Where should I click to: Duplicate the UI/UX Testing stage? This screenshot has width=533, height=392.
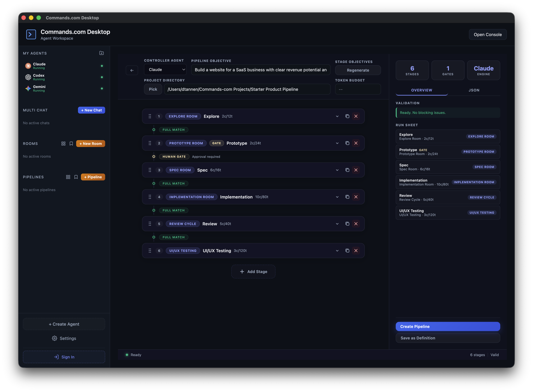pos(347,251)
